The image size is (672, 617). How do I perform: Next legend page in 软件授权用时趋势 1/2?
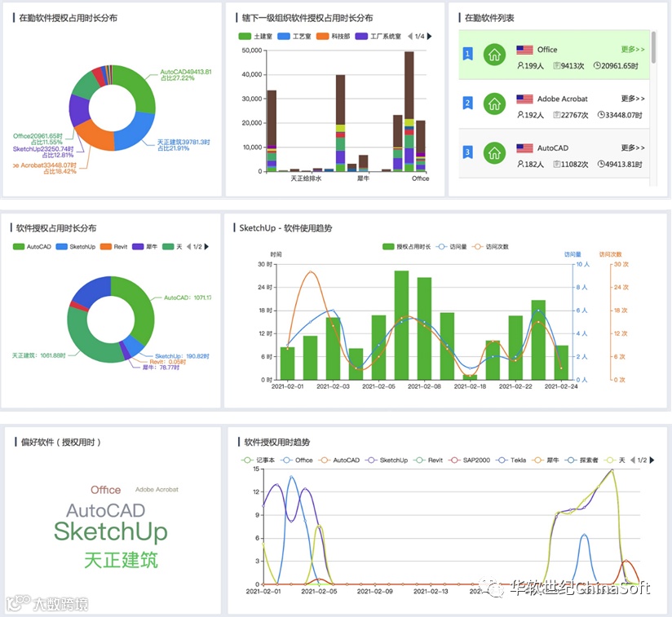coord(652,461)
